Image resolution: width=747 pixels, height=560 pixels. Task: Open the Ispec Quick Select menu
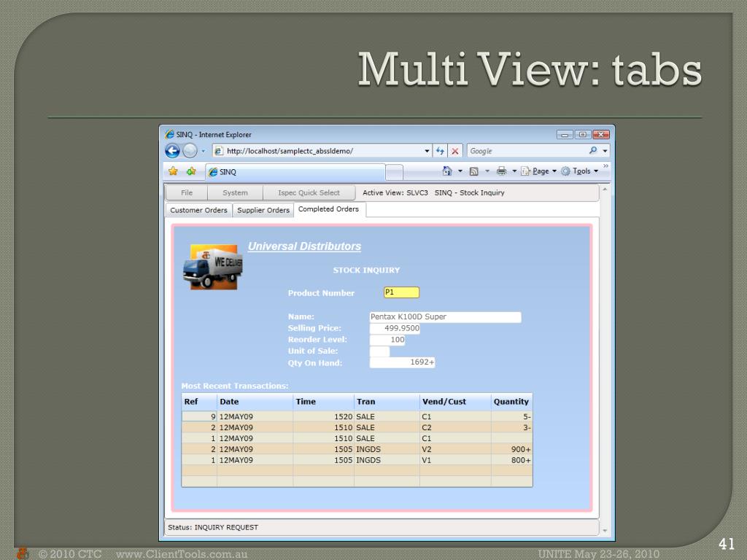tap(309, 192)
